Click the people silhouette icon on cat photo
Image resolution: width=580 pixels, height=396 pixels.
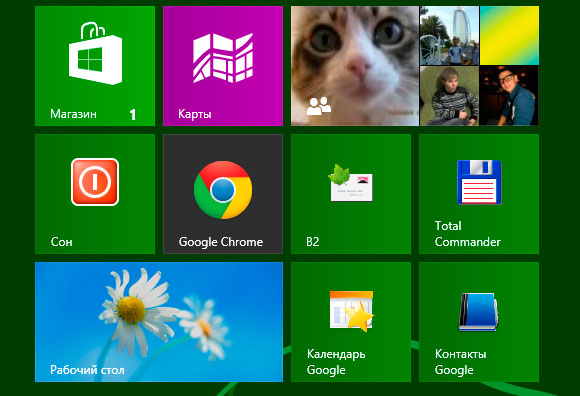318,106
